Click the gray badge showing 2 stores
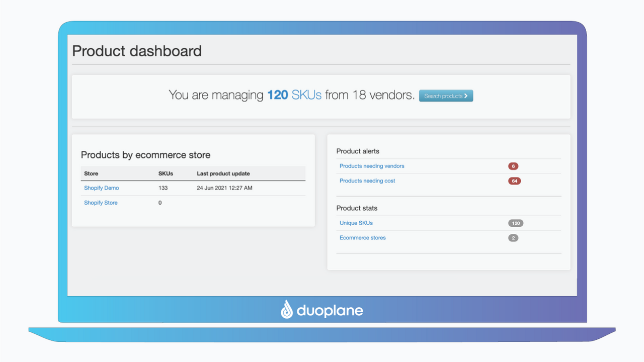Viewport: 644px width, 362px height. click(513, 238)
